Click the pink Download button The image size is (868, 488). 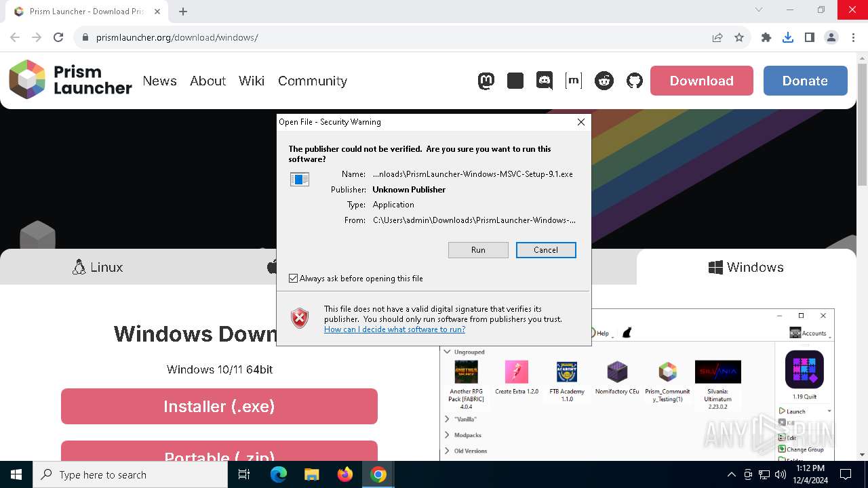pyautogui.click(x=701, y=81)
